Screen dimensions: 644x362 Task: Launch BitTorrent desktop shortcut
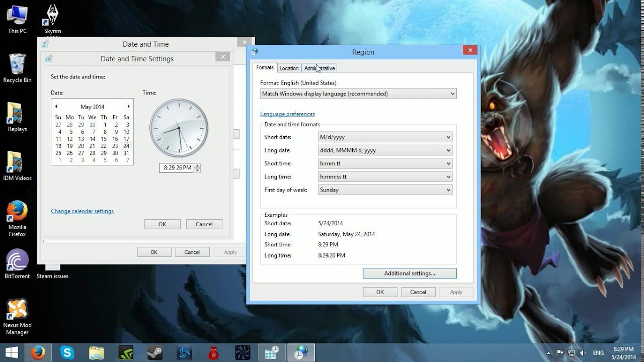coord(17,264)
